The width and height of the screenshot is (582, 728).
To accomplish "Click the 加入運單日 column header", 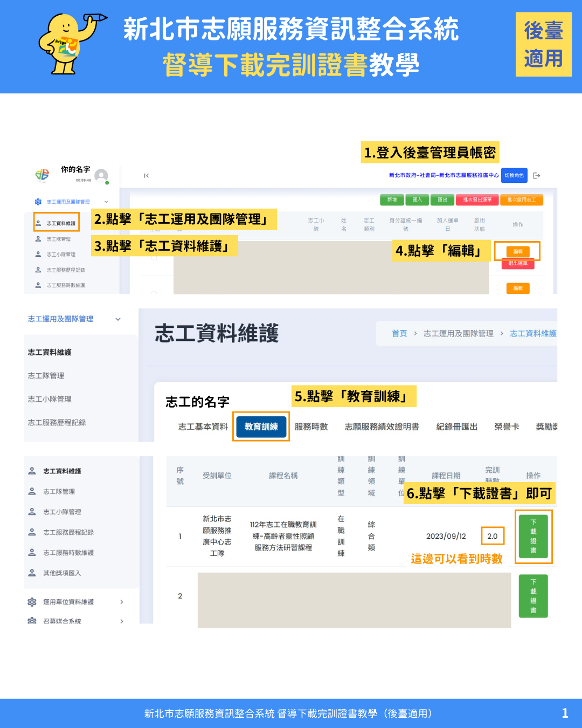I will (x=448, y=224).
